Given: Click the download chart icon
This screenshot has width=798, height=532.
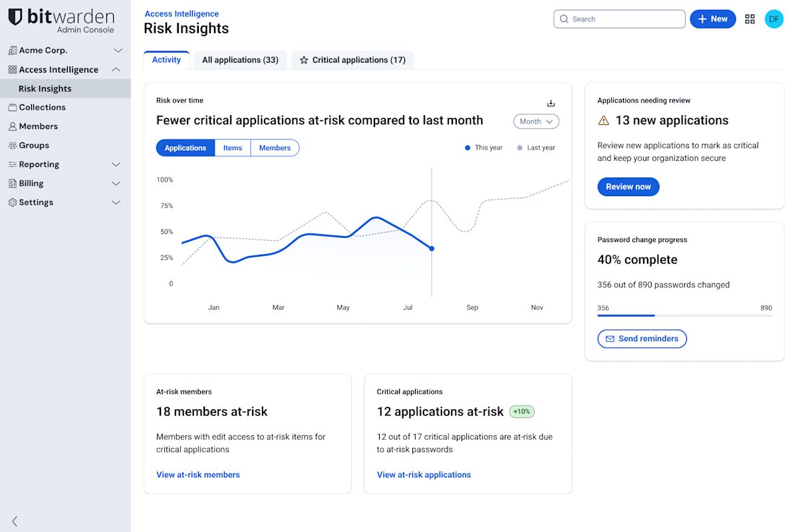Looking at the screenshot, I should coord(551,103).
